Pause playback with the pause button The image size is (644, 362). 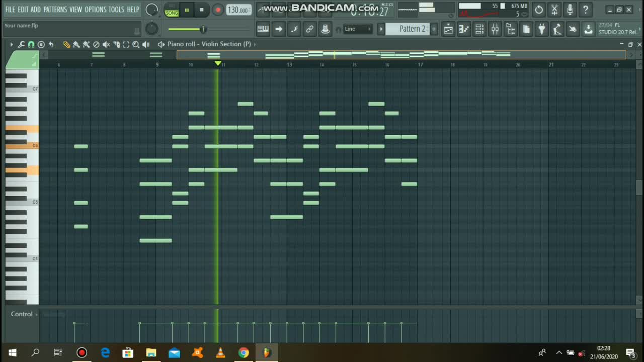(x=187, y=10)
